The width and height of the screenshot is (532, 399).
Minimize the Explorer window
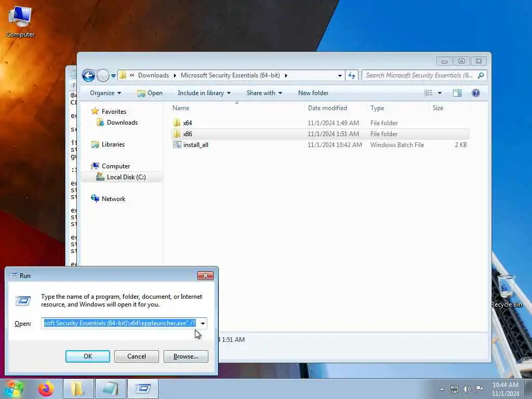coord(445,61)
